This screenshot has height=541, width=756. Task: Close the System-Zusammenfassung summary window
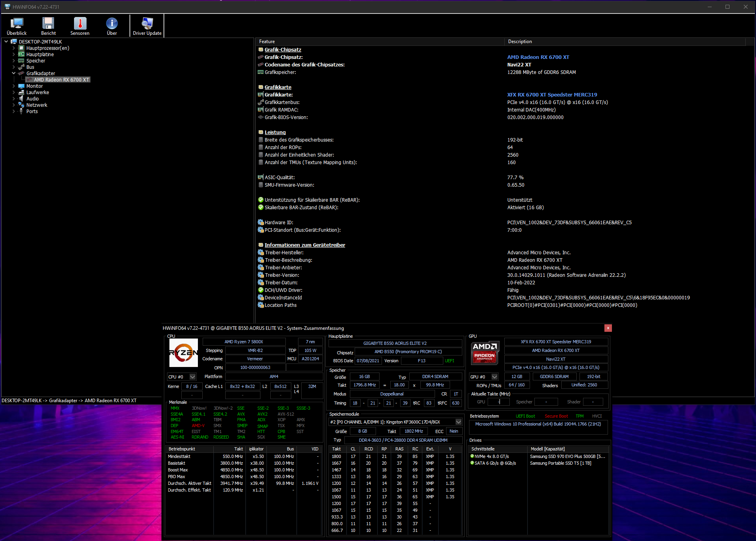point(608,328)
